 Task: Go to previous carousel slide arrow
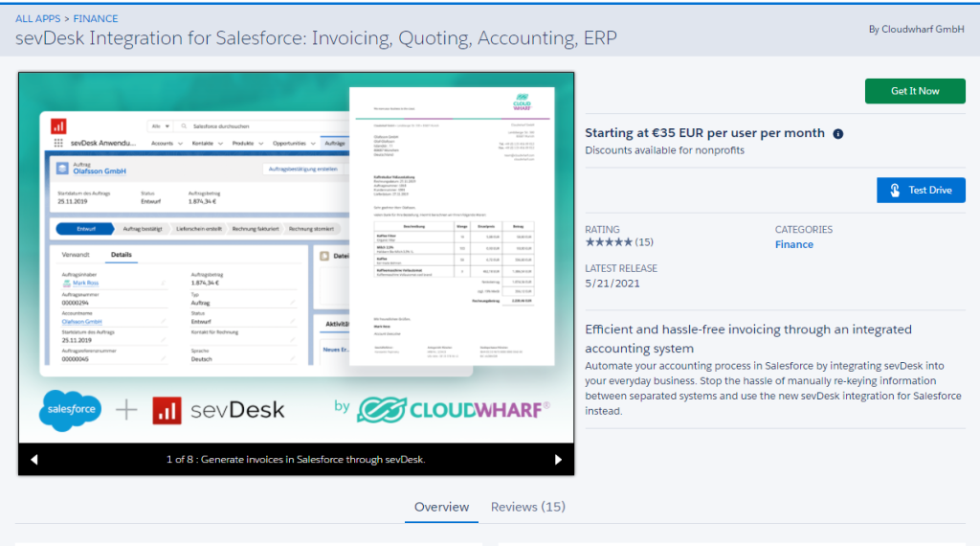34,460
